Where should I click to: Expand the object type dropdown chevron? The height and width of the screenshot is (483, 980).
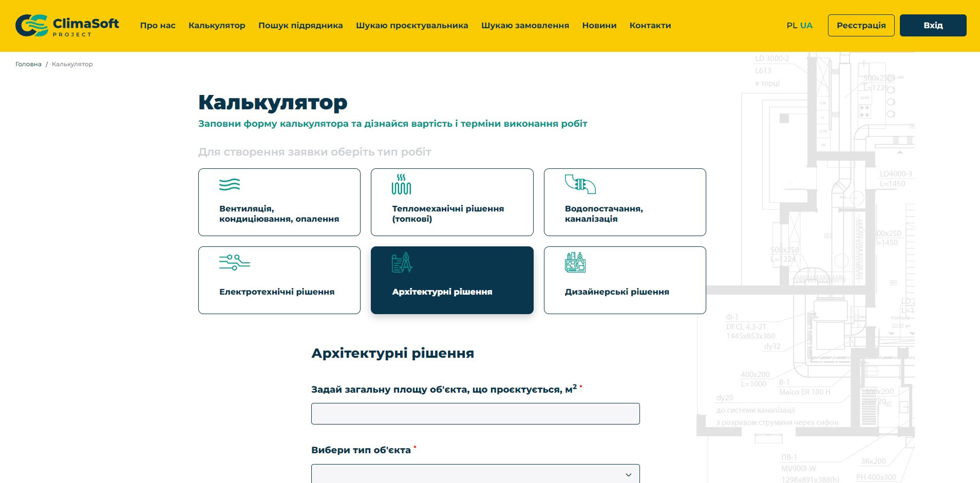[628, 475]
